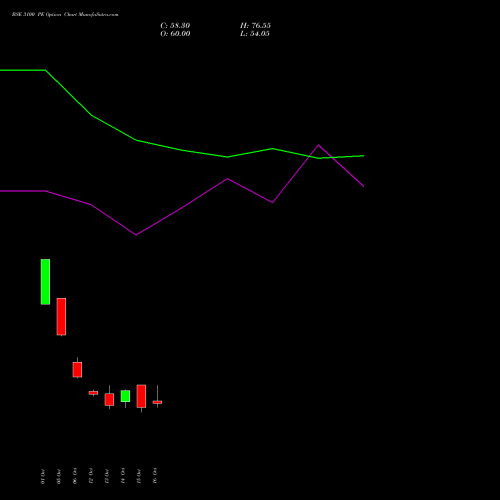The height and width of the screenshot is (500, 500).
Task: Select the red candle for 15 Oct
Action: pyautogui.click(x=141, y=396)
